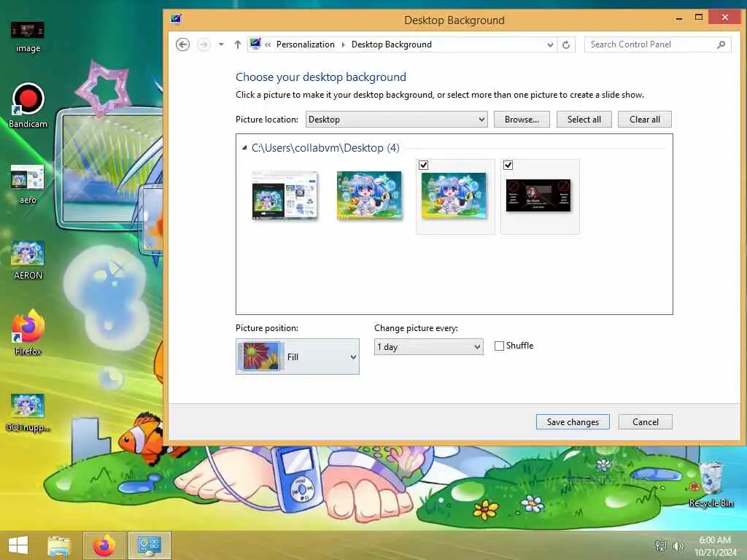Click the search magnifier icon

tap(721, 44)
